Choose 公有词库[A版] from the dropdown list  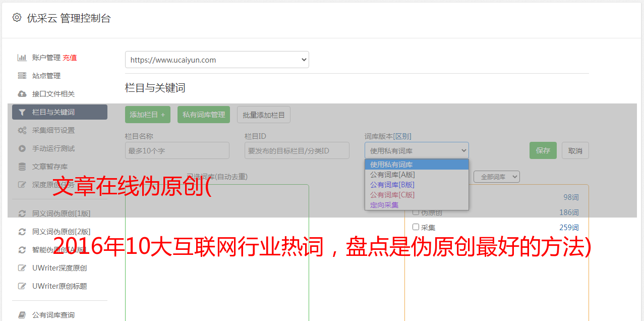point(417,175)
